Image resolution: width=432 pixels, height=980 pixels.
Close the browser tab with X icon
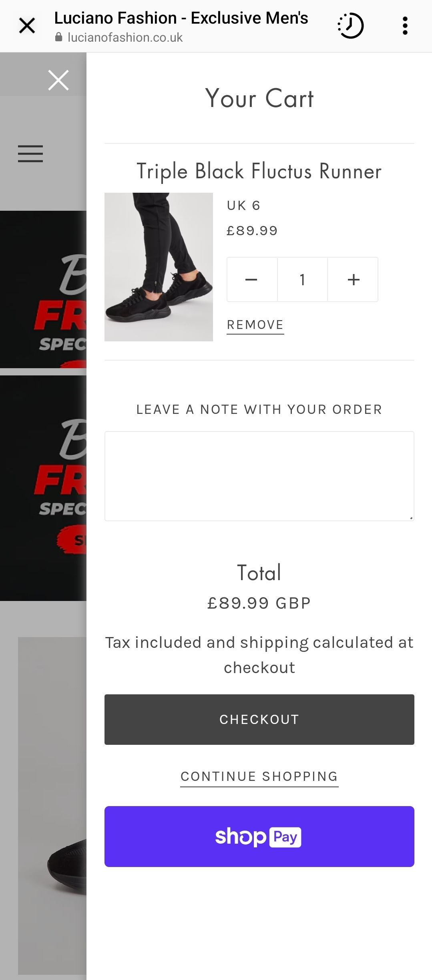point(27,26)
